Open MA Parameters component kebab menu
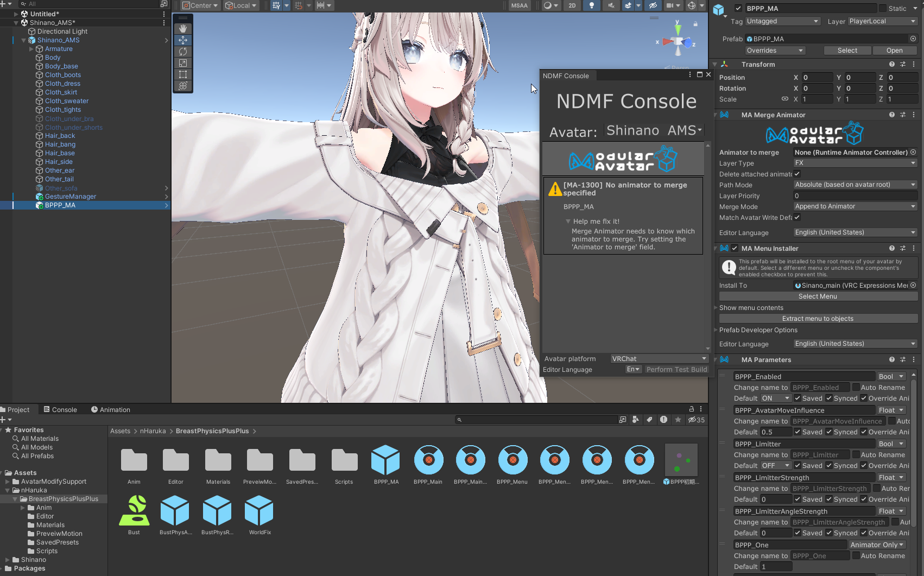This screenshot has height=576, width=924. tap(914, 359)
